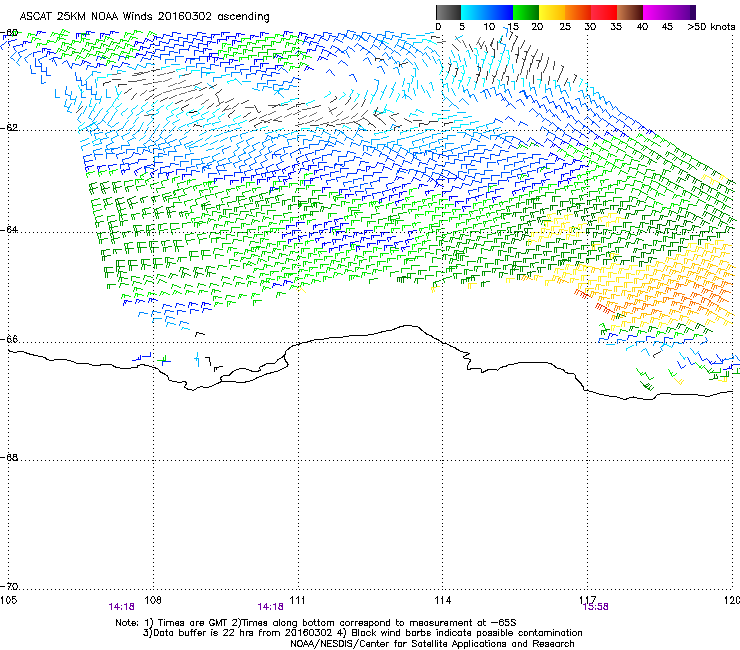740x650 pixels.
Task: Click the cyan-blue 5-15 knots legend segment
Action: [x=487, y=12]
